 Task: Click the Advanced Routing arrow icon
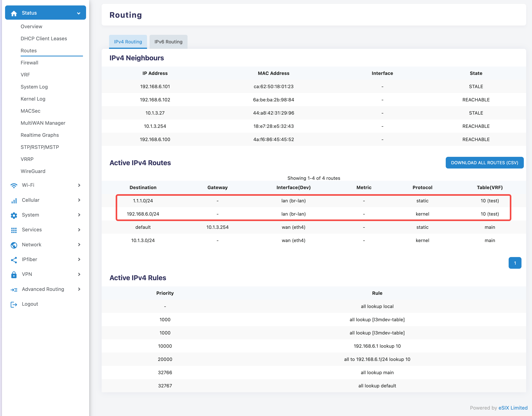coord(14,290)
